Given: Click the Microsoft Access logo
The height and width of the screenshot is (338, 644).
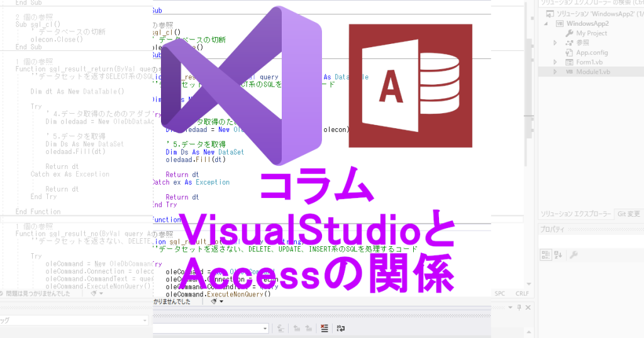Looking at the screenshot, I should pos(410,86).
